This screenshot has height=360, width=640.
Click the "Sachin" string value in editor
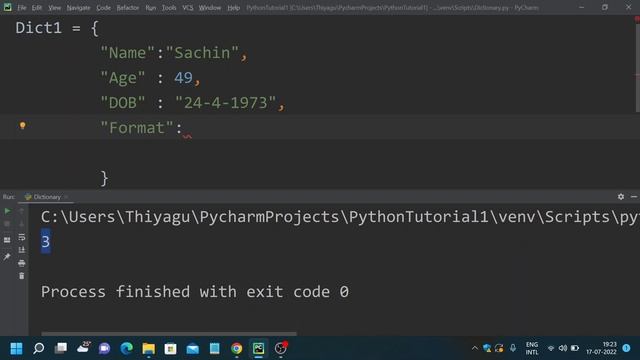coord(202,53)
